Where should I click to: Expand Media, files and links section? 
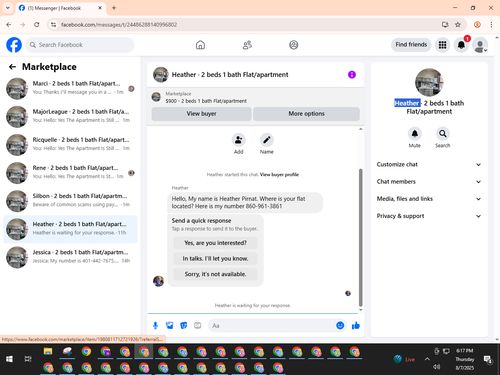(429, 199)
